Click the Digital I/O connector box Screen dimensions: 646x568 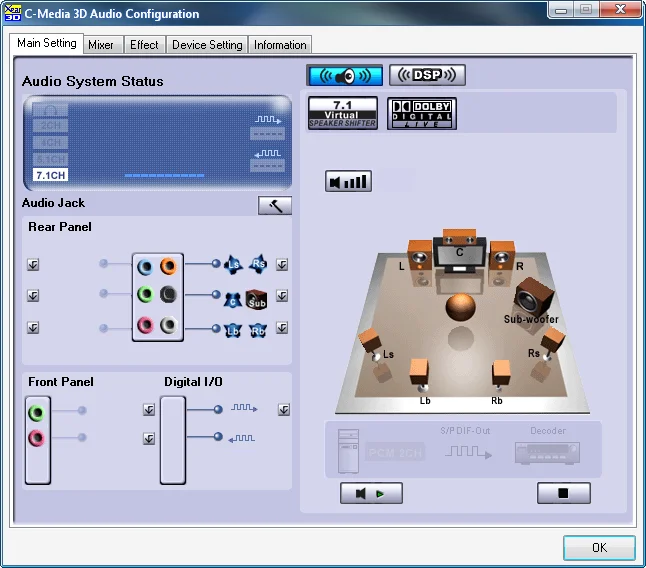(x=173, y=440)
